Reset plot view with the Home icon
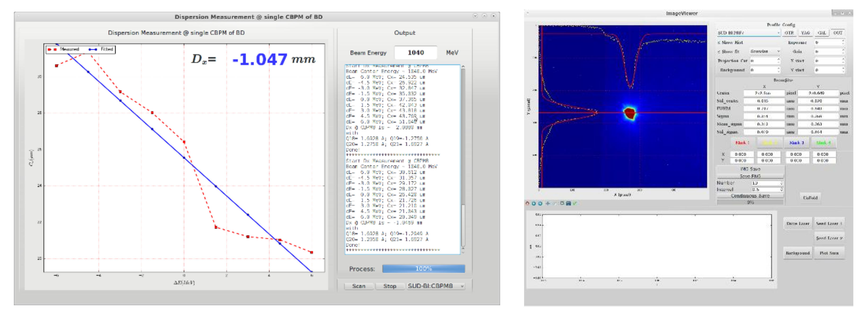Image resolution: width=868 pixels, height=318 pixels. [x=527, y=204]
